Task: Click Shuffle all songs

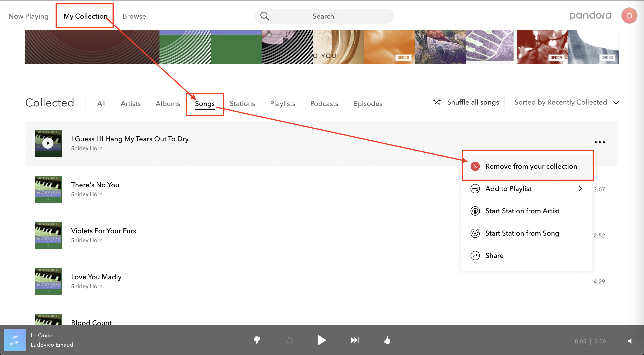Action: (x=473, y=102)
